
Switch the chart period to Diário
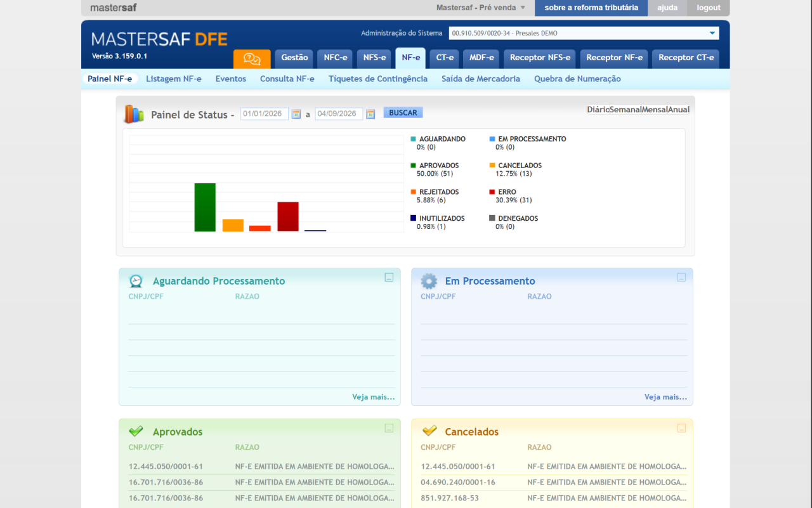point(598,110)
